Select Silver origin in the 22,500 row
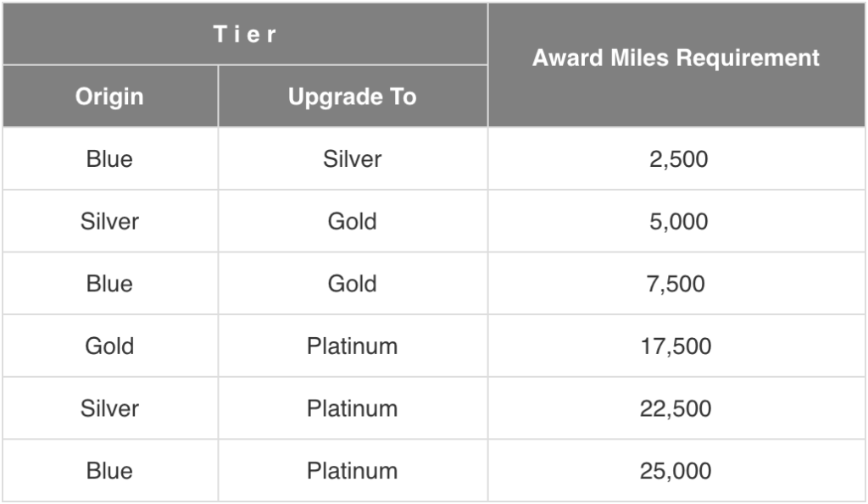 click(109, 409)
